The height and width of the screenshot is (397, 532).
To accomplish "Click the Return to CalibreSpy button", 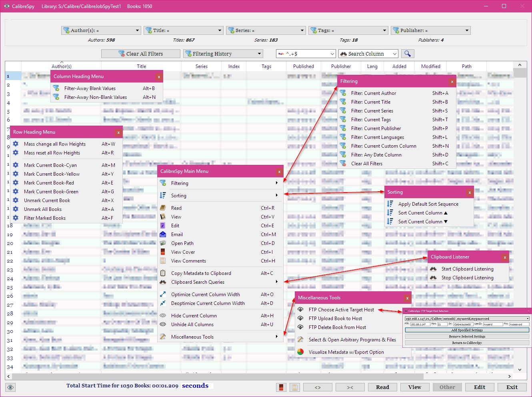I will (467, 343).
